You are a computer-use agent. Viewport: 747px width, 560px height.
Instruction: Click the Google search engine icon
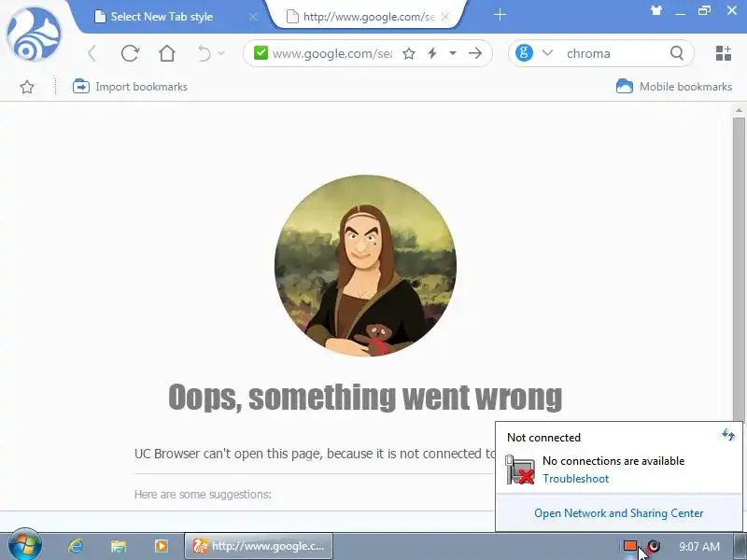(x=524, y=53)
